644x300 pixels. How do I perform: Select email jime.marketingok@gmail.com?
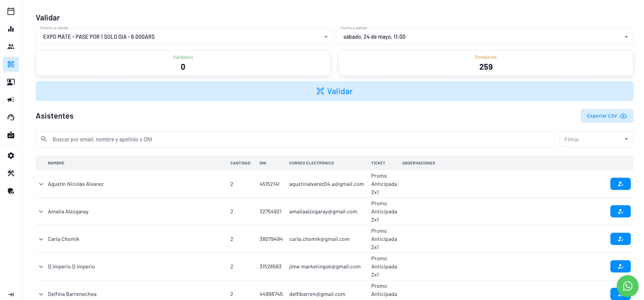(x=325, y=267)
